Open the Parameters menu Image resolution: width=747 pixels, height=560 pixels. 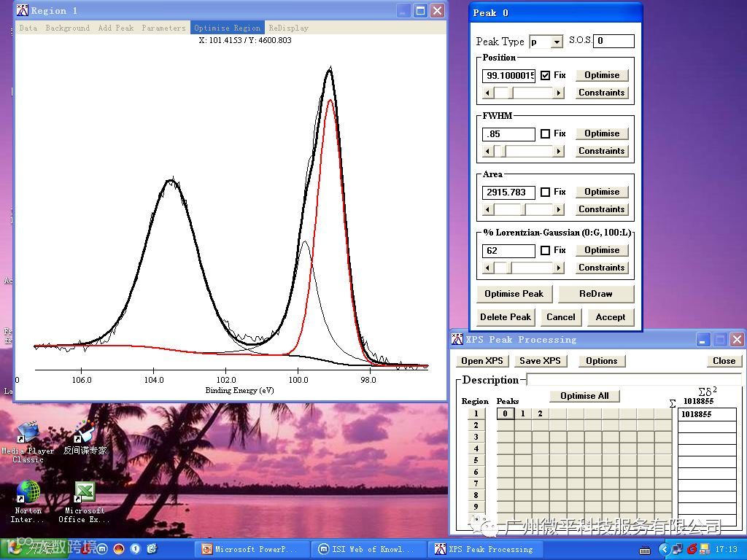coord(163,28)
